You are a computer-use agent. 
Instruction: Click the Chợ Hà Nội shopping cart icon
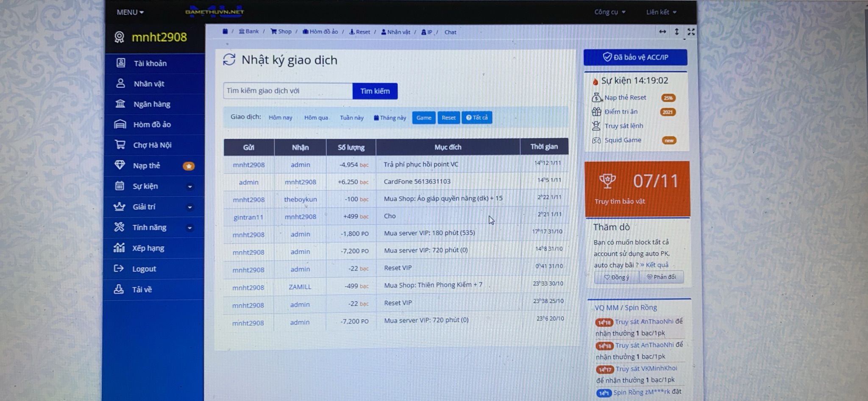[120, 145]
